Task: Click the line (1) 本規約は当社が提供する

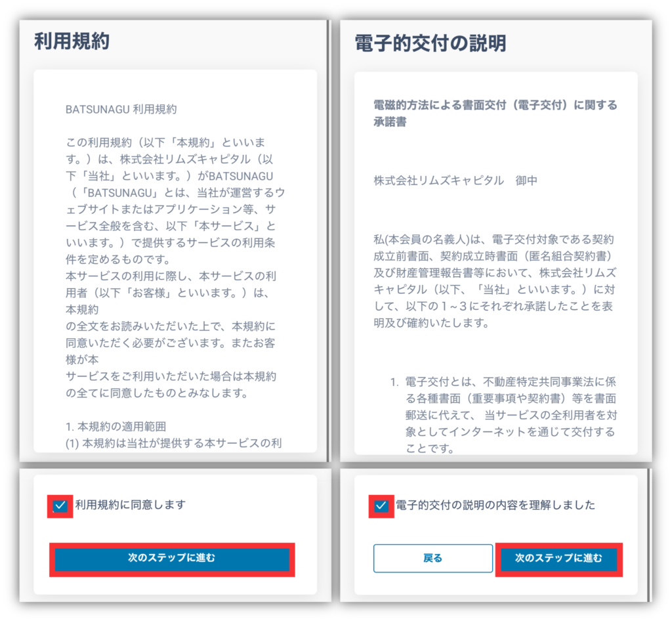Action: (x=173, y=443)
